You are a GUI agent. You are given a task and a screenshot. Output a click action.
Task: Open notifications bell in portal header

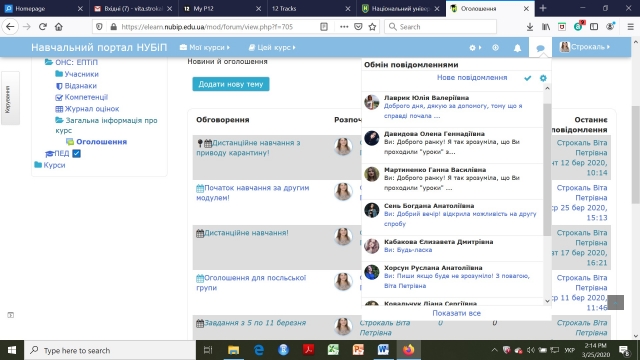pos(518,48)
